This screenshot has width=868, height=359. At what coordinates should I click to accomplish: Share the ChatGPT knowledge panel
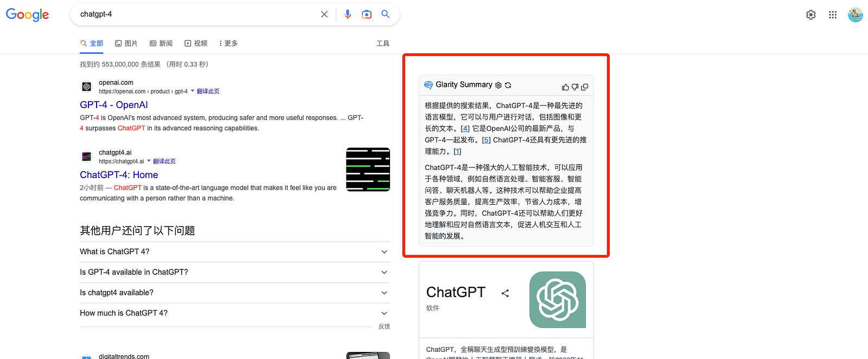pyautogui.click(x=505, y=293)
